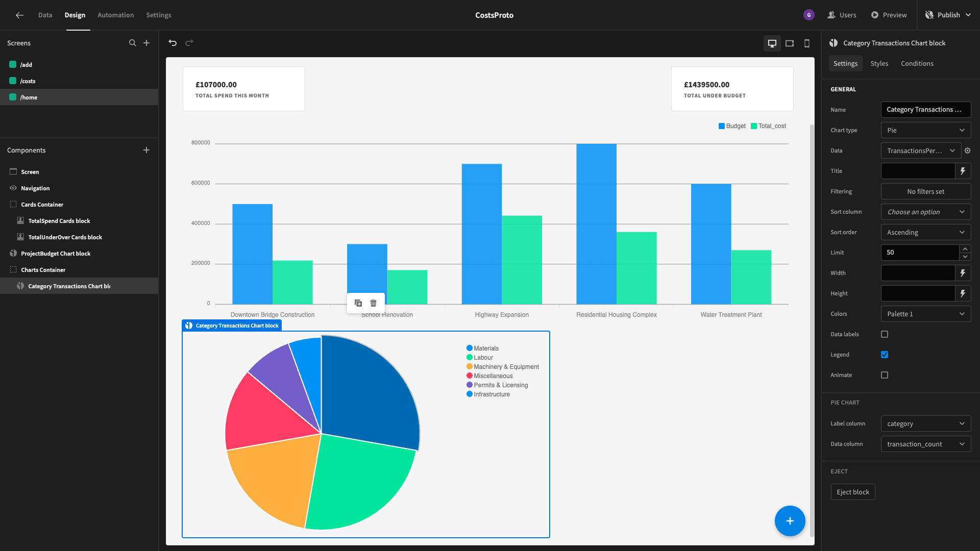
Task: Open the Sort column dropdown
Action: pyautogui.click(x=926, y=212)
